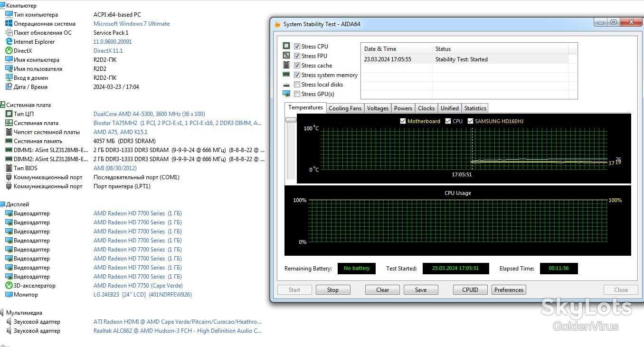Click the AMD A75 chipset link
Screen dimensions: 644x347
121,132
